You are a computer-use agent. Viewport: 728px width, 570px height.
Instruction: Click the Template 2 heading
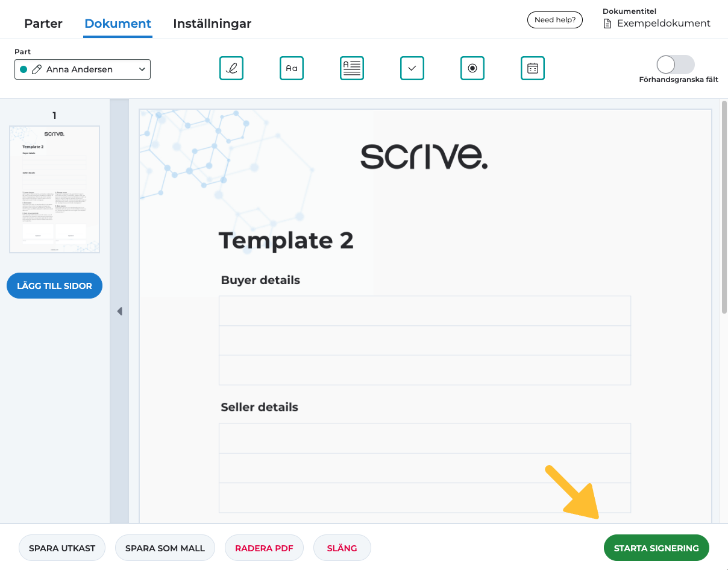coord(286,240)
